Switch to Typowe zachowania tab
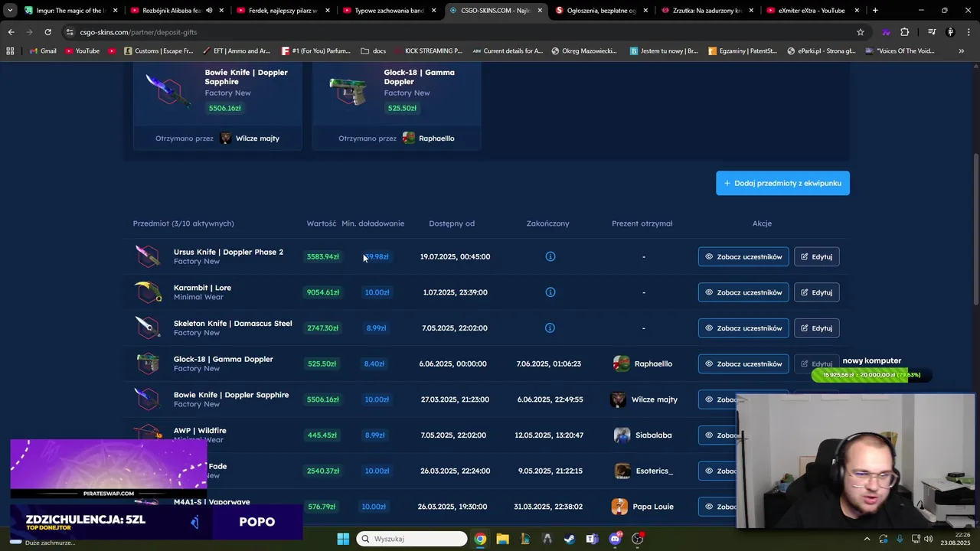This screenshot has height=551, width=980. point(387,11)
